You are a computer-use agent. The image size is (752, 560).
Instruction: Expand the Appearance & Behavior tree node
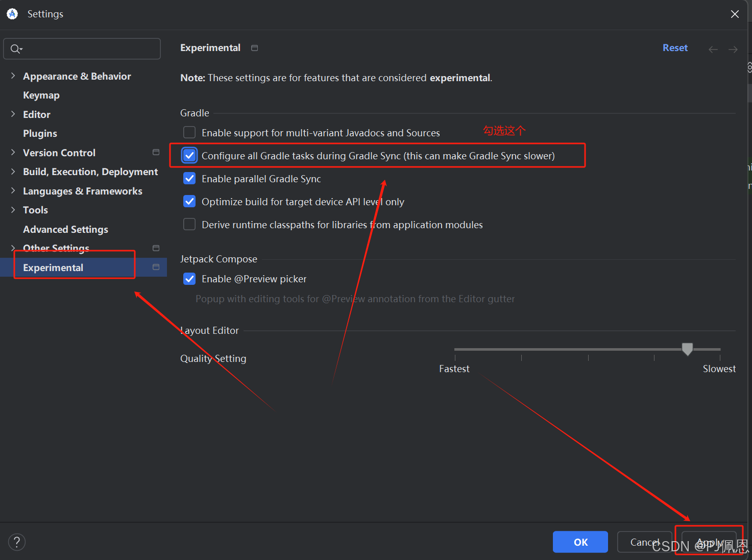tap(13, 76)
